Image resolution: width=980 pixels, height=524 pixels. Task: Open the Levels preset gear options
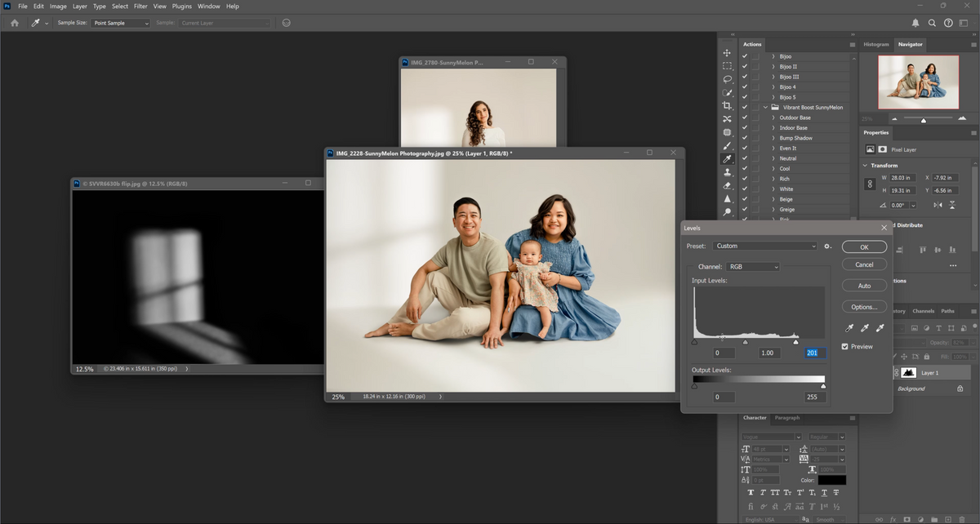[827, 246]
